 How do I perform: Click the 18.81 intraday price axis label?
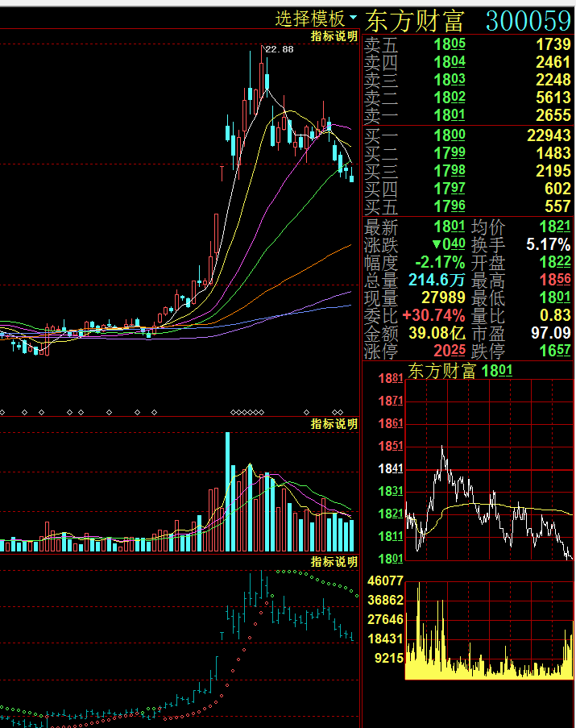[x=391, y=379]
